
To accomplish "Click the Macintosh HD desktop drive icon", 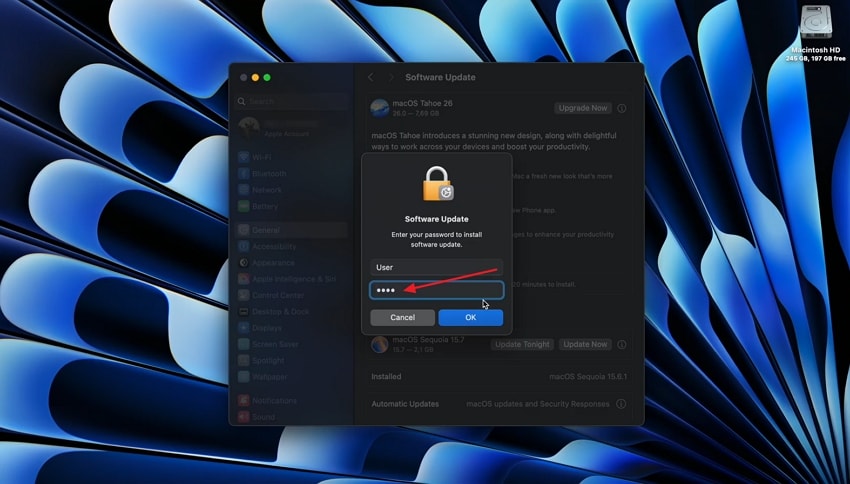I will [x=816, y=23].
